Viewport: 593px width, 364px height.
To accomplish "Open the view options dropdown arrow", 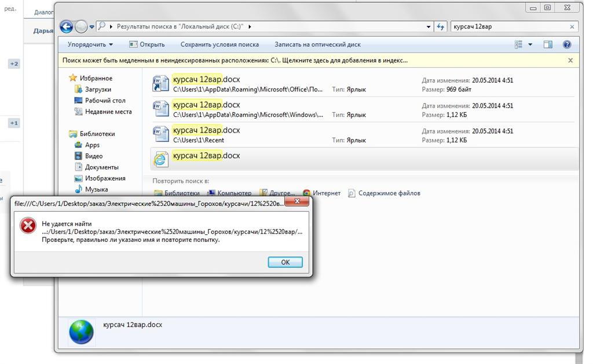I will tap(530, 45).
